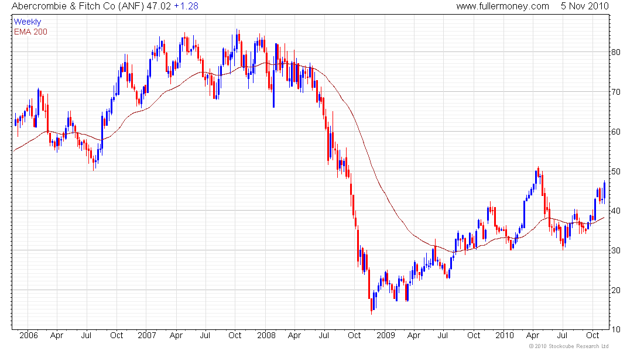The image size is (644, 351).
Task: Click the 60 price axis label
Action: (x=616, y=132)
